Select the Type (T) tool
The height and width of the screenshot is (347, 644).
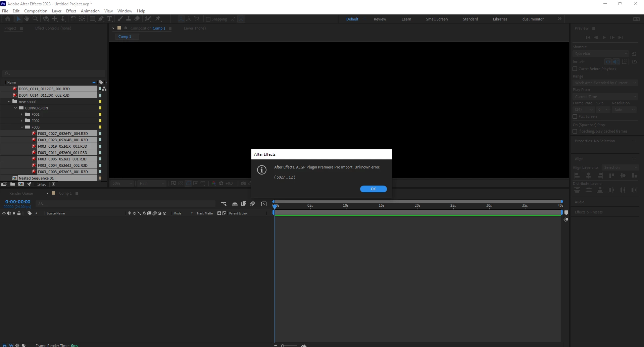coord(109,19)
